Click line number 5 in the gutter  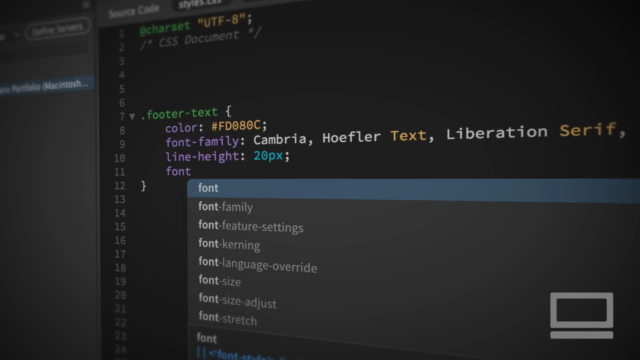point(122,89)
